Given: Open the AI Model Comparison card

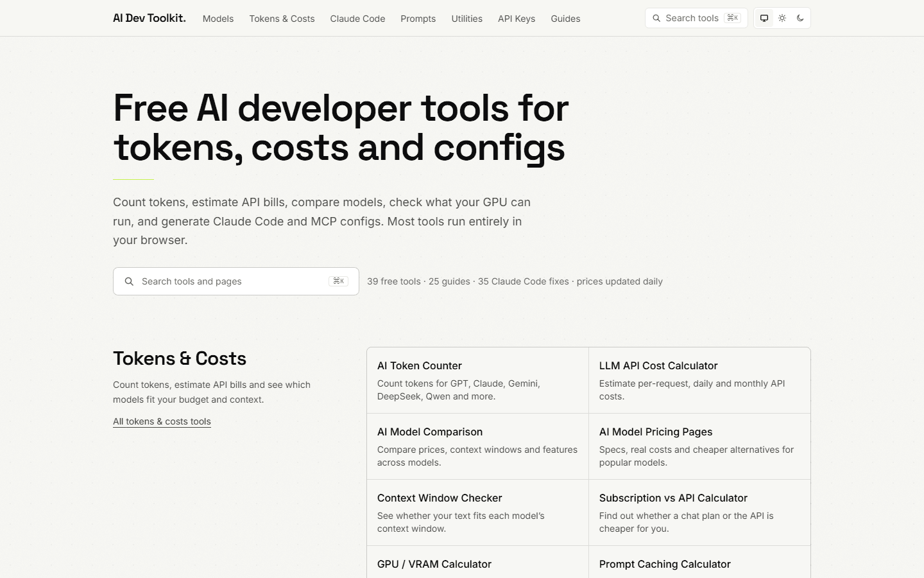Looking at the screenshot, I should (x=477, y=446).
